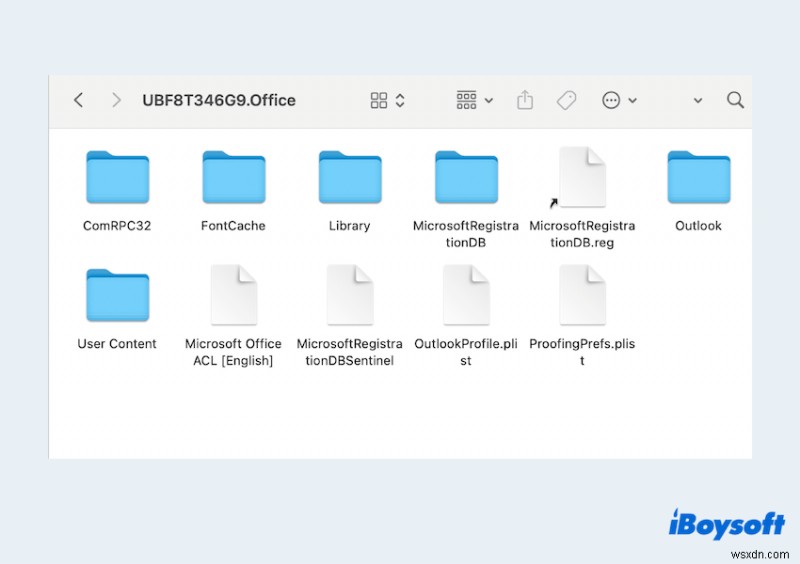Viewport: 800px width, 564px height.
Task: Select the ProofingPrefs.plist file icon
Action: coord(582,295)
